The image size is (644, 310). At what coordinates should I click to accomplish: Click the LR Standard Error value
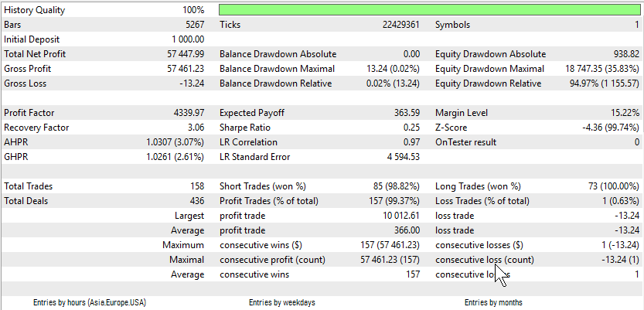tap(400, 157)
